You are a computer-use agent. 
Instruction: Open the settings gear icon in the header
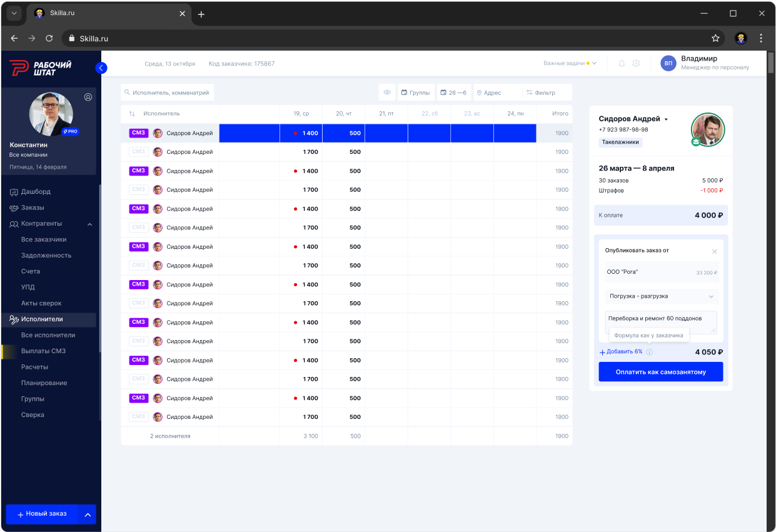coord(636,63)
